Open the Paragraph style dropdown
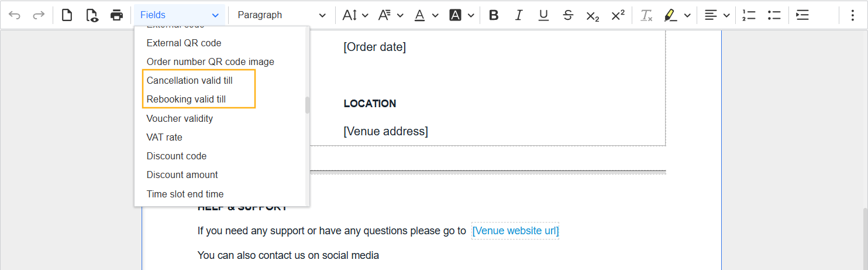Viewport: 868px width, 270px height. 282,15
